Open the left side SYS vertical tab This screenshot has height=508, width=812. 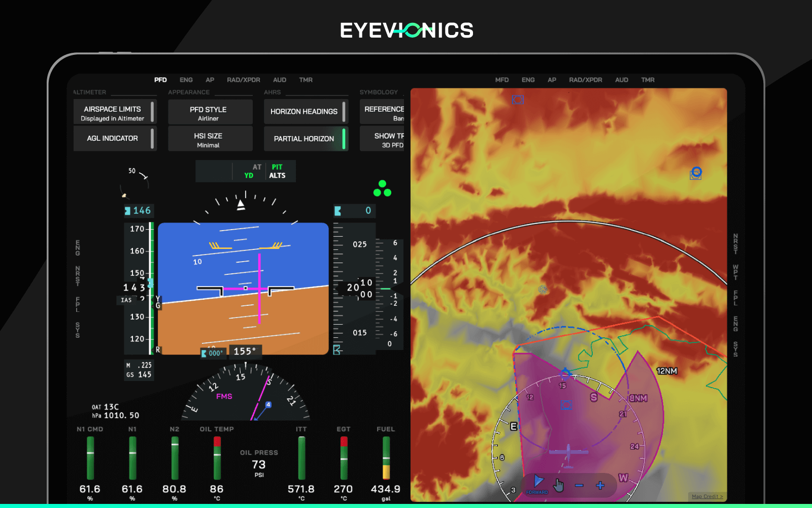pos(78,330)
